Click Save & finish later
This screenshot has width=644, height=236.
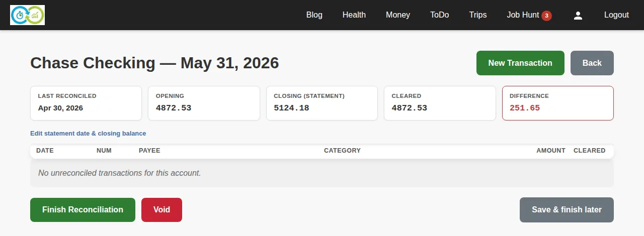point(567,210)
